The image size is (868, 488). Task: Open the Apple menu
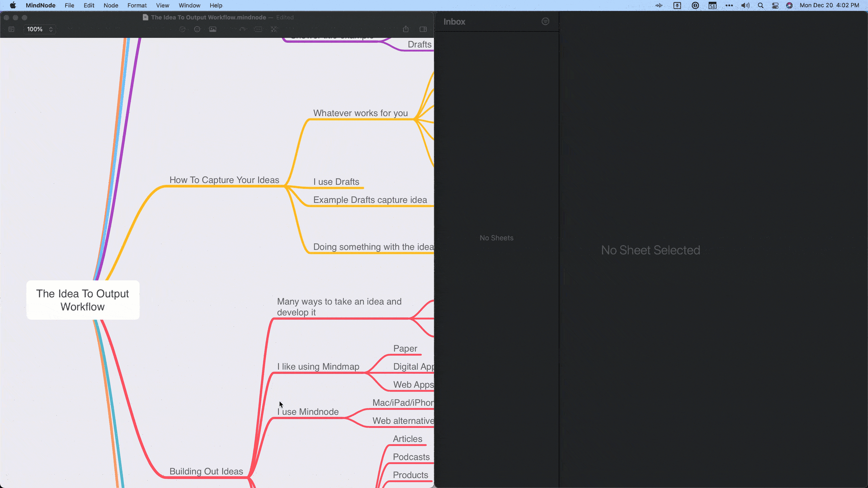[x=13, y=5]
